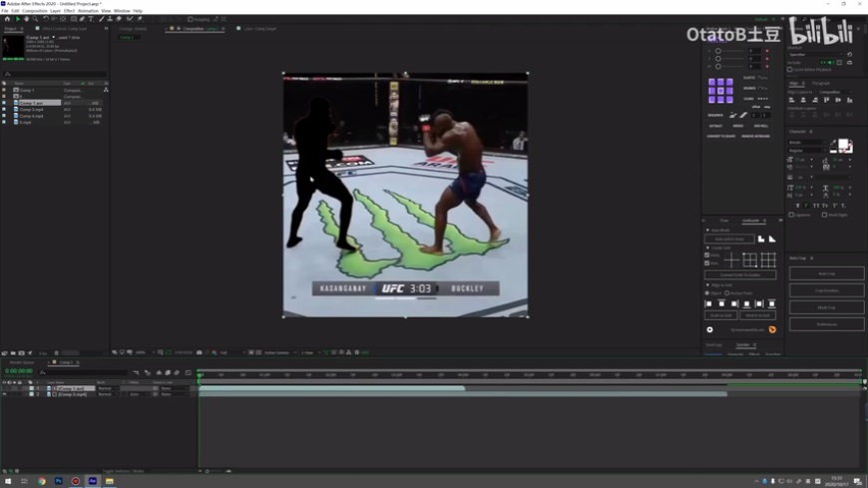Click the Auto Crop button
The width and height of the screenshot is (868, 488).
pyautogui.click(x=826, y=273)
